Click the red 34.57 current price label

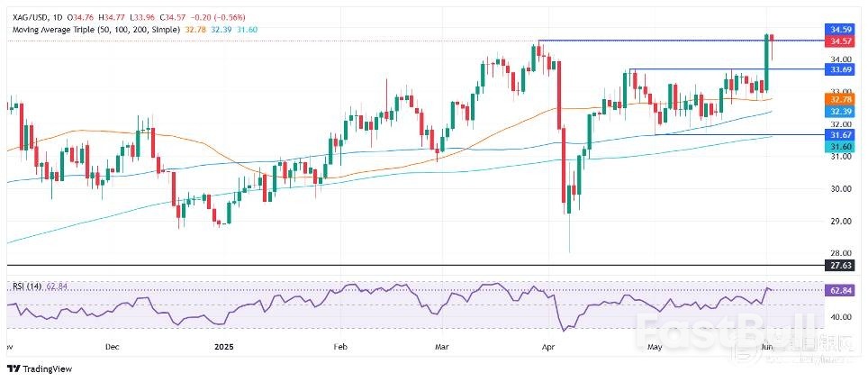click(842, 41)
